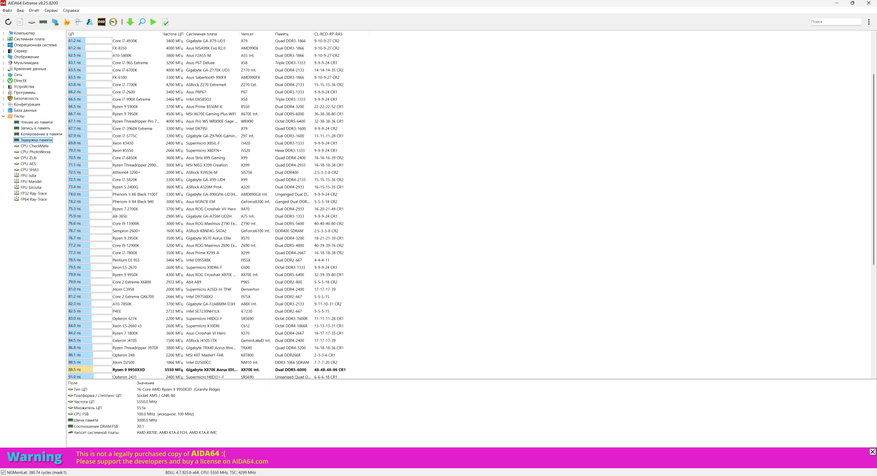Expand the DirectX tree node

[x=3, y=81]
